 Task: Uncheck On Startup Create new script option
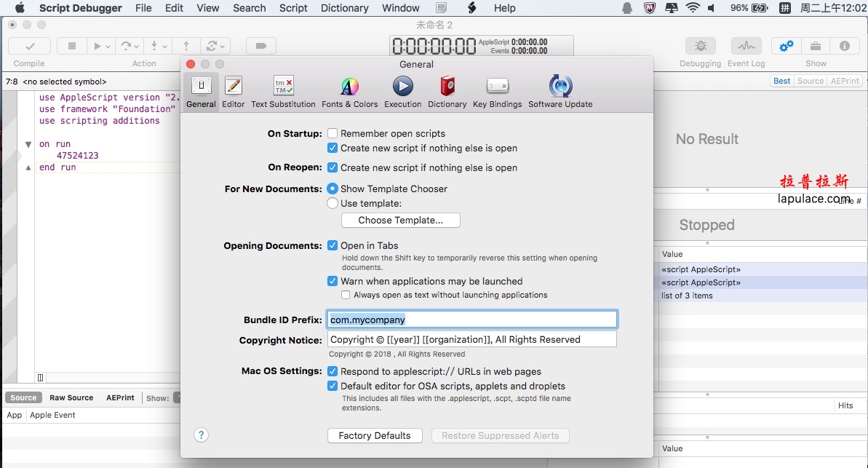333,148
